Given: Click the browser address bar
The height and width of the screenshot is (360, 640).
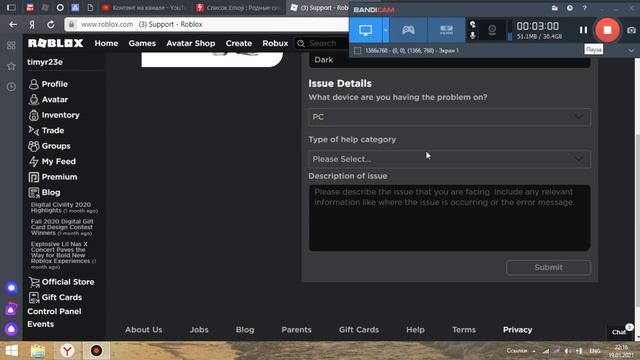Looking at the screenshot, I should pyautogui.click(x=208, y=24).
